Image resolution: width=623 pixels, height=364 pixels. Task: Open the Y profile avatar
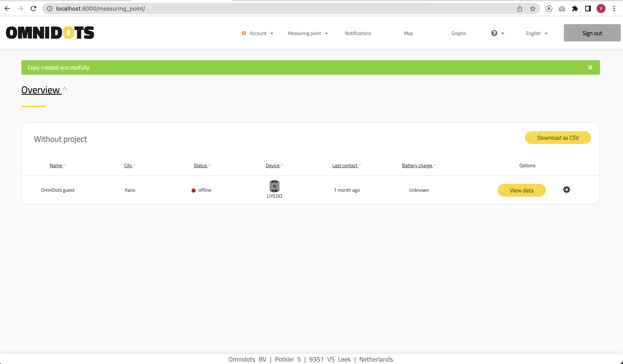point(601,9)
